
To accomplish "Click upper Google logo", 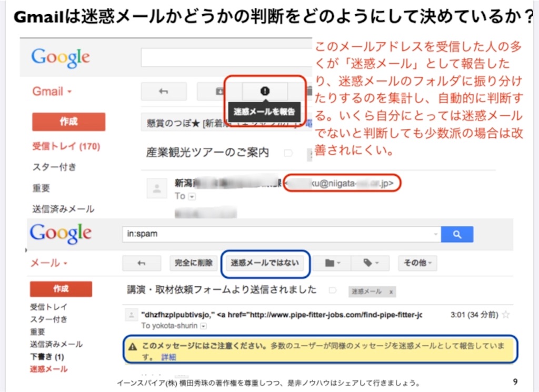I will [61, 58].
